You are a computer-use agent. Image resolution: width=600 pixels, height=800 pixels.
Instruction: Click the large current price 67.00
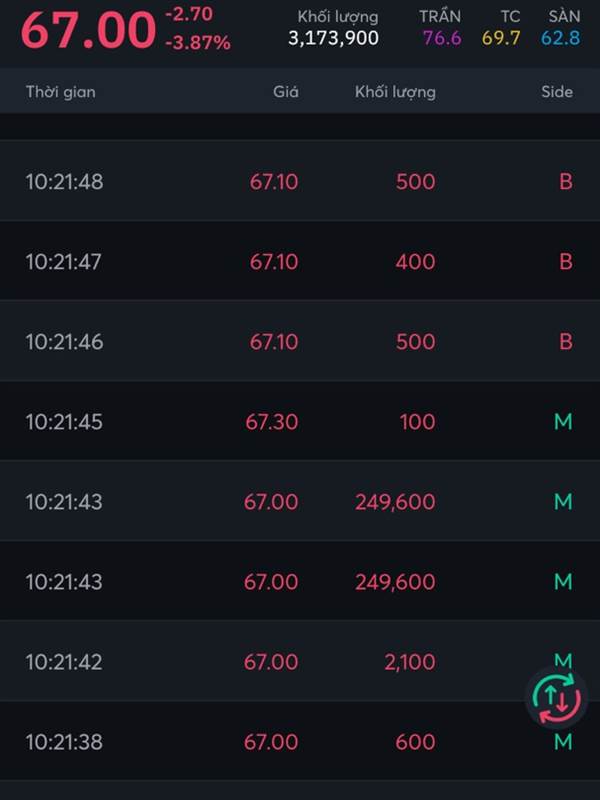88,30
